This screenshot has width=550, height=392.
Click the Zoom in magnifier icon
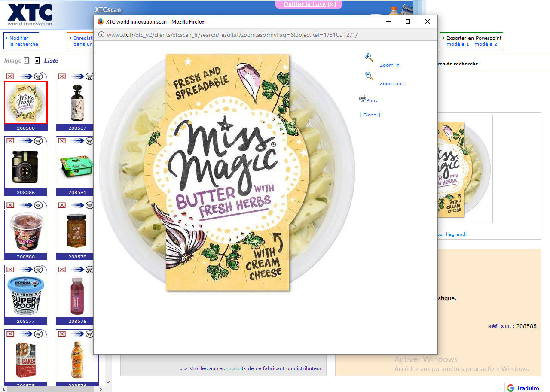tap(369, 58)
